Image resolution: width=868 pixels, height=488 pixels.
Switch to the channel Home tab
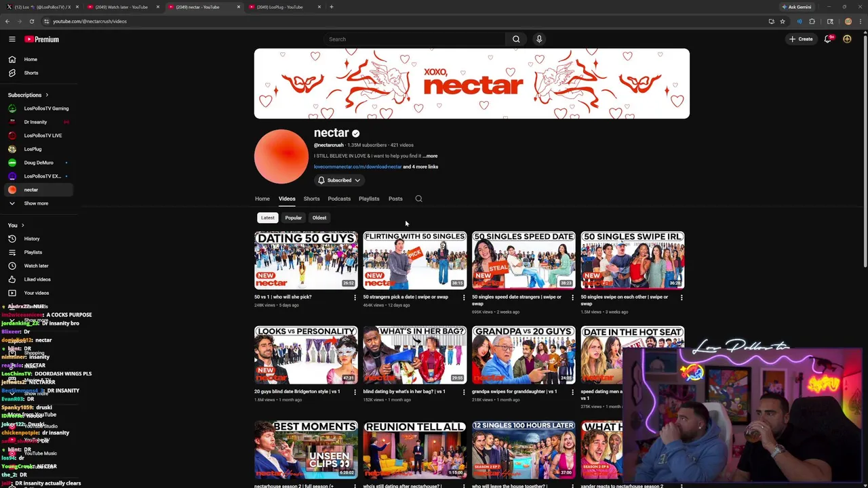tap(262, 199)
